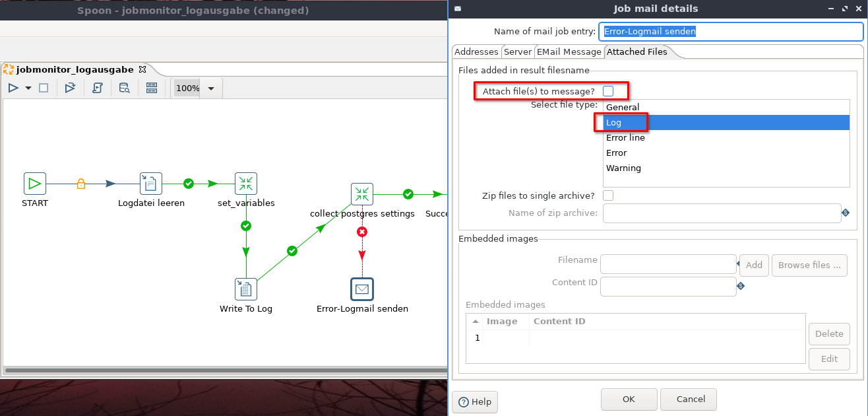This screenshot has height=416, width=868.
Task: Select the Error-Logmail senden mail node
Action: [361, 289]
